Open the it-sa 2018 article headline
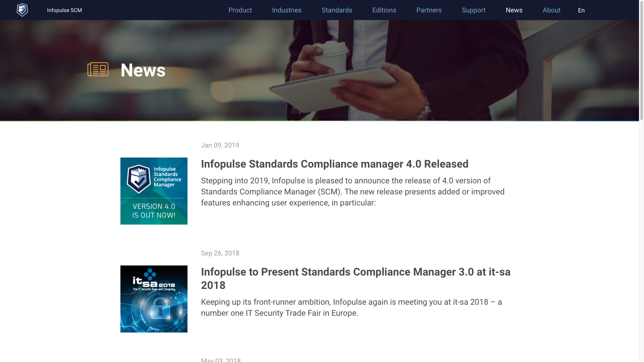The width and height of the screenshot is (644, 362). [x=356, y=279]
